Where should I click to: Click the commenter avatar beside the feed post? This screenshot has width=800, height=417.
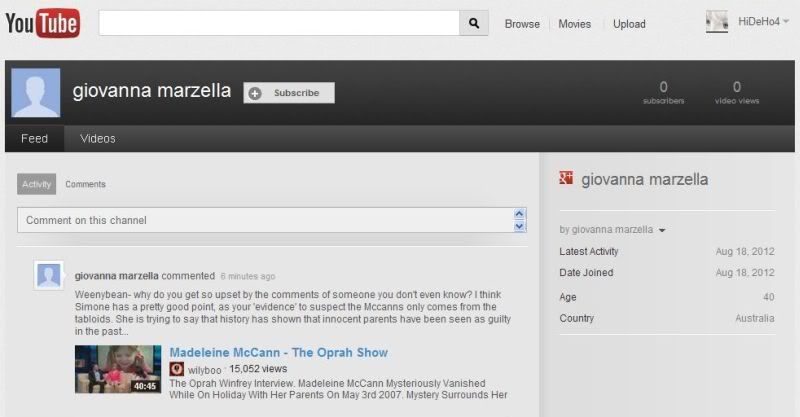[49, 276]
